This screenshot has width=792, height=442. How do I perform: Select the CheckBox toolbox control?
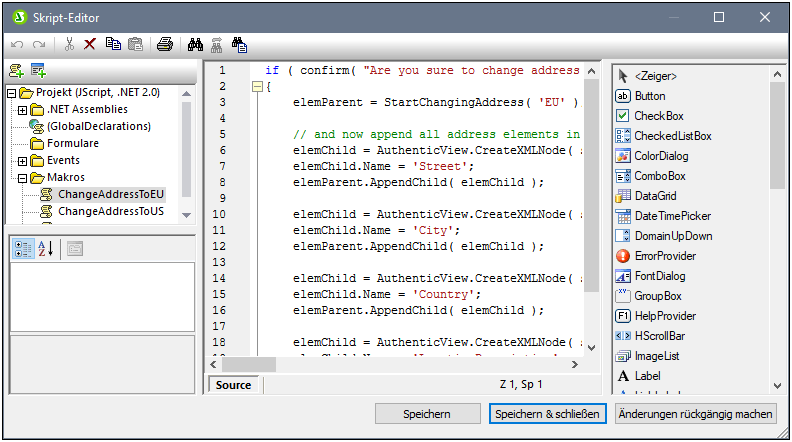click(x=658, y=116)
